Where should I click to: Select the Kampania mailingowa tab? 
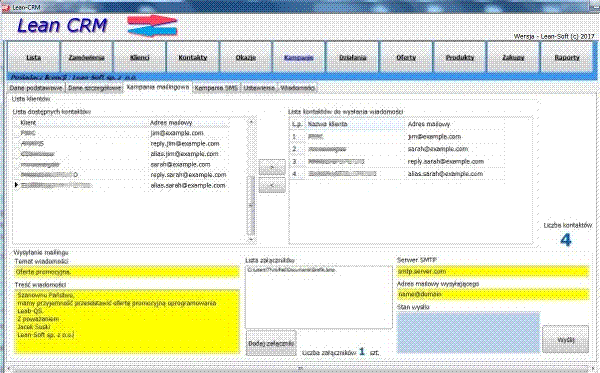tap(158, 87)
